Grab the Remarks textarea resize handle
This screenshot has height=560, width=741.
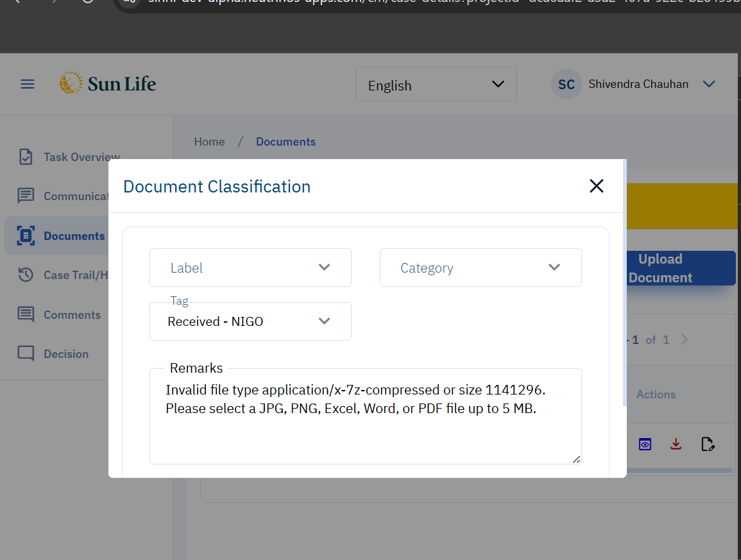(576, 459)
